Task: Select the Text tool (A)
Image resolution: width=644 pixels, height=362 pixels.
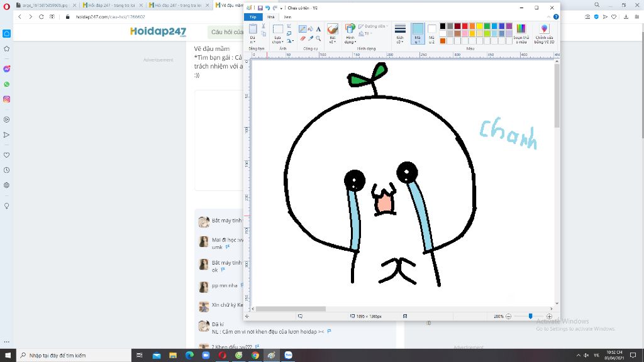Action: click(318, 29)
